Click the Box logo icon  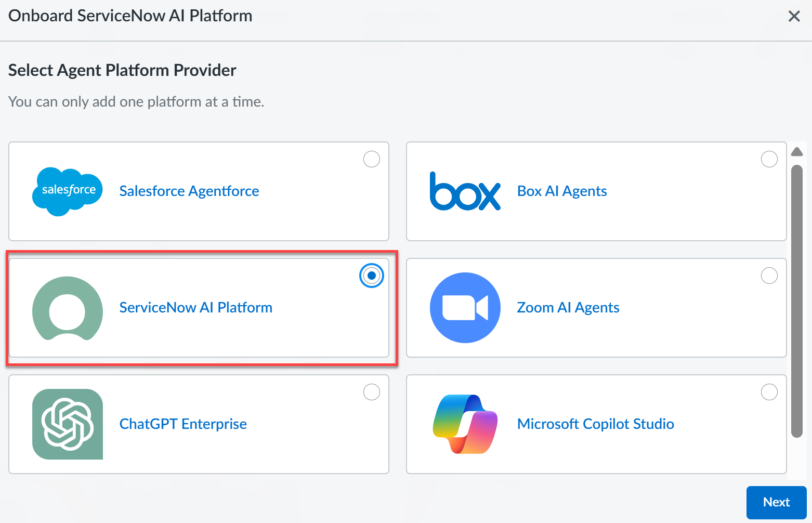[465, 191]
